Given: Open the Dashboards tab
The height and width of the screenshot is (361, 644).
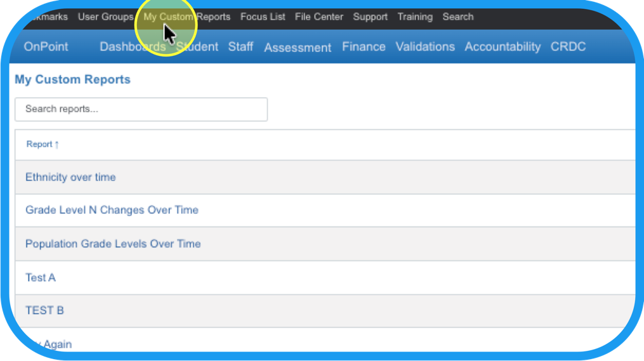Looking at the screenshot, I should click(133, 47).
